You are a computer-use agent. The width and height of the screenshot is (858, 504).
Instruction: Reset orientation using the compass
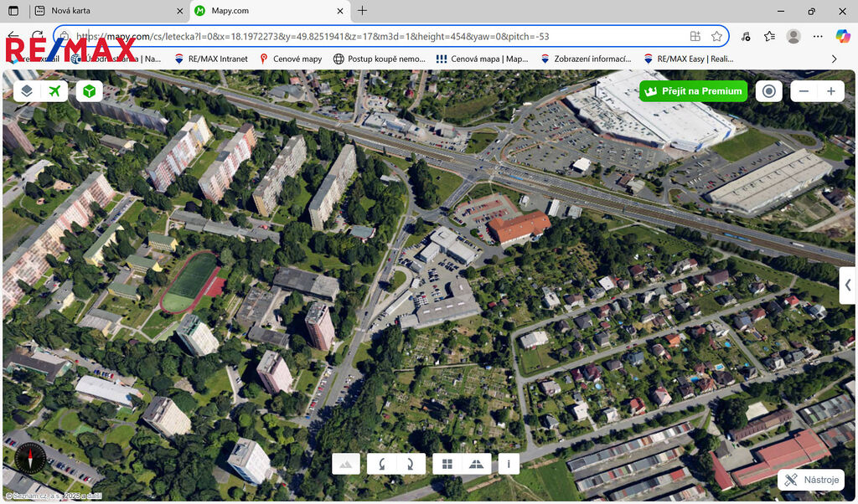[30, 458]
